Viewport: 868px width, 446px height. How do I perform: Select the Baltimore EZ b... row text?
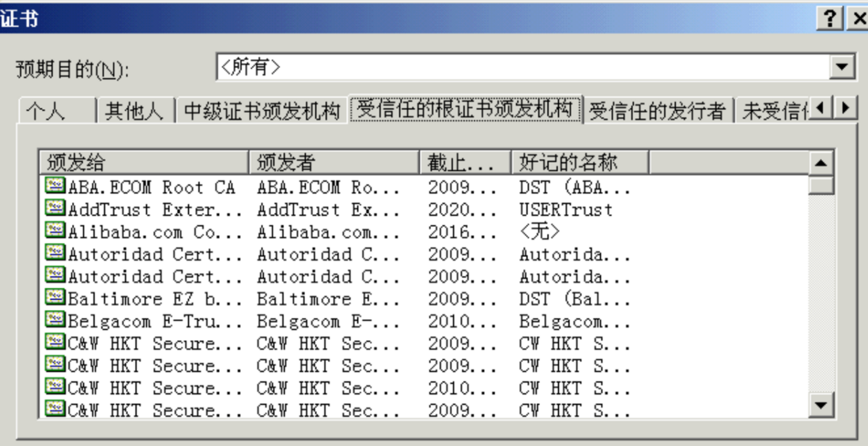tap(155, 299)
